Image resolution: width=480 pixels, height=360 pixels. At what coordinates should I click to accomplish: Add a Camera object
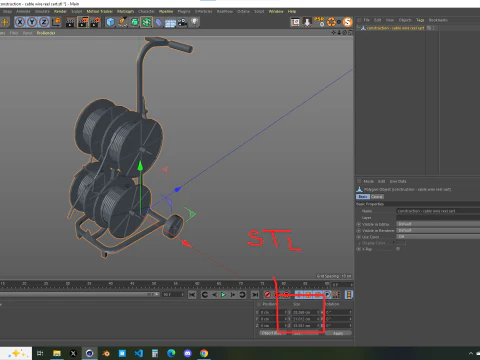182,22
